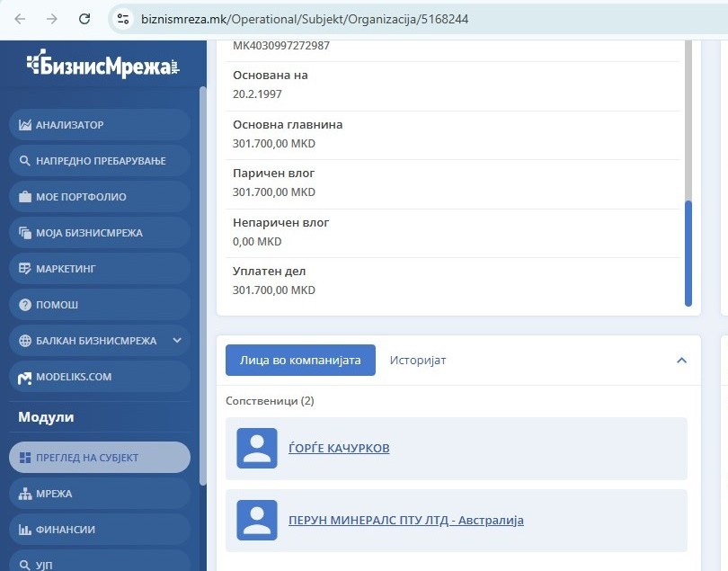Open the Помош help item
Screen dimensions: 728x571
tap(99, 305)
